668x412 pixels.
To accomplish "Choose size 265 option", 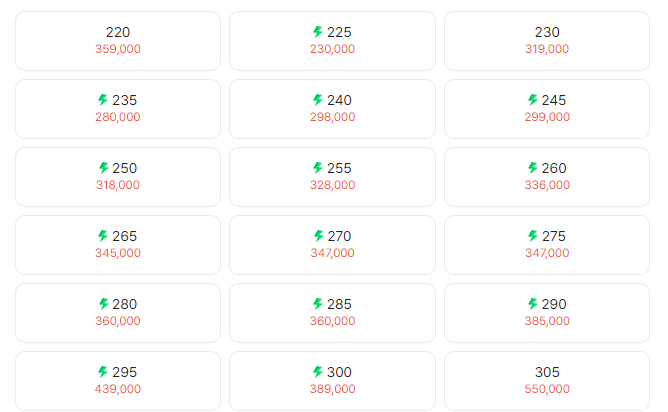I will [118, 245].
